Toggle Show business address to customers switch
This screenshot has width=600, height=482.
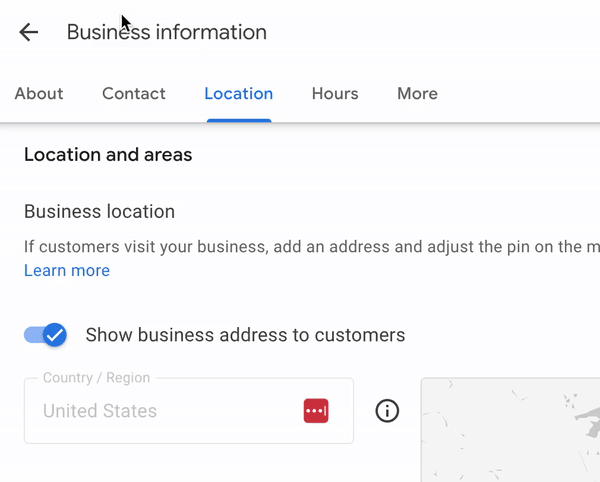point(45,335)
